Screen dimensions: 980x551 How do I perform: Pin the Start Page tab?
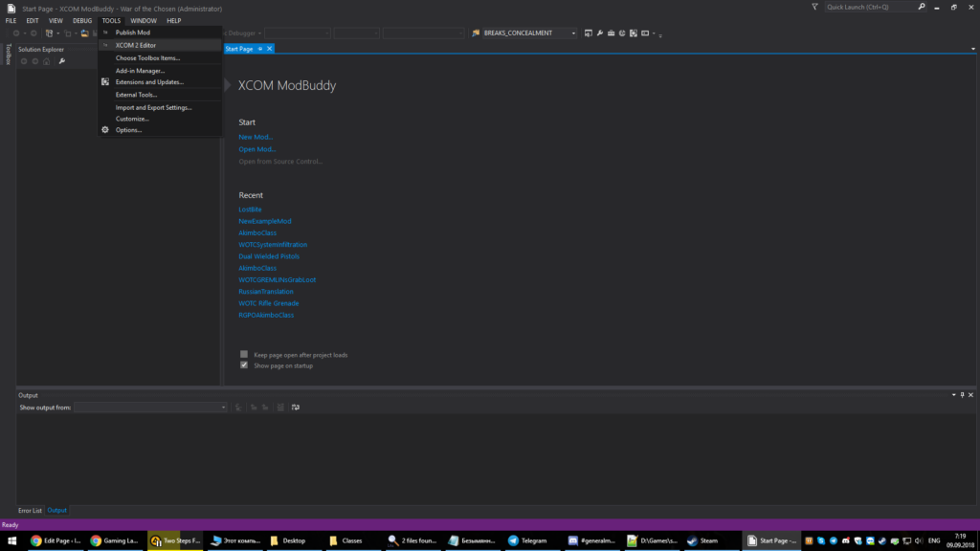[260, 49]
